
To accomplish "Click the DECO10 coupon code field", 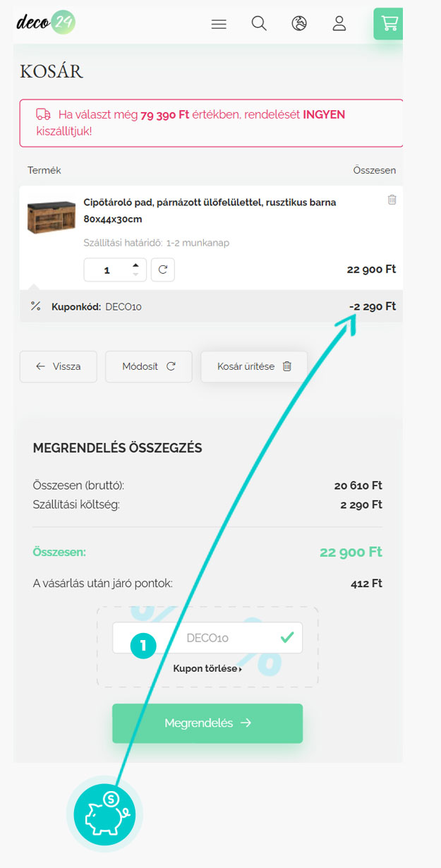I will (x=207, y=638).
